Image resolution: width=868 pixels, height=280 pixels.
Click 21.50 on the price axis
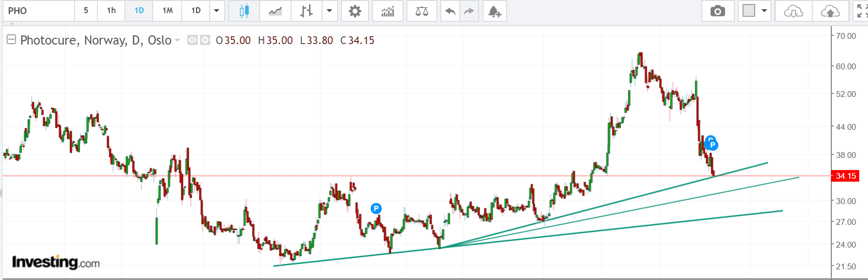coord(846,266)
